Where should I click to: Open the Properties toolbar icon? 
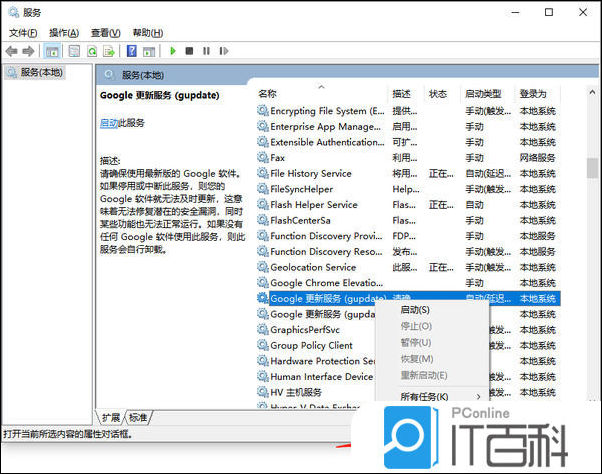(74, 51)
